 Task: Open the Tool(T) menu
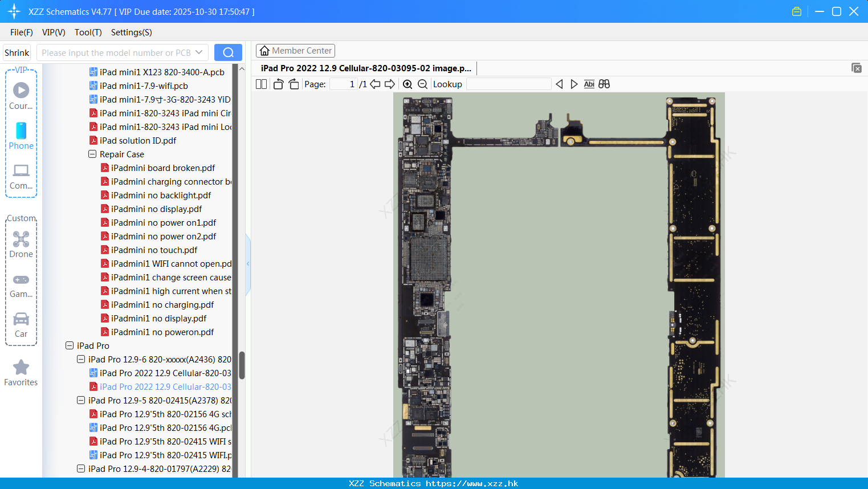[x=88, y=32]
